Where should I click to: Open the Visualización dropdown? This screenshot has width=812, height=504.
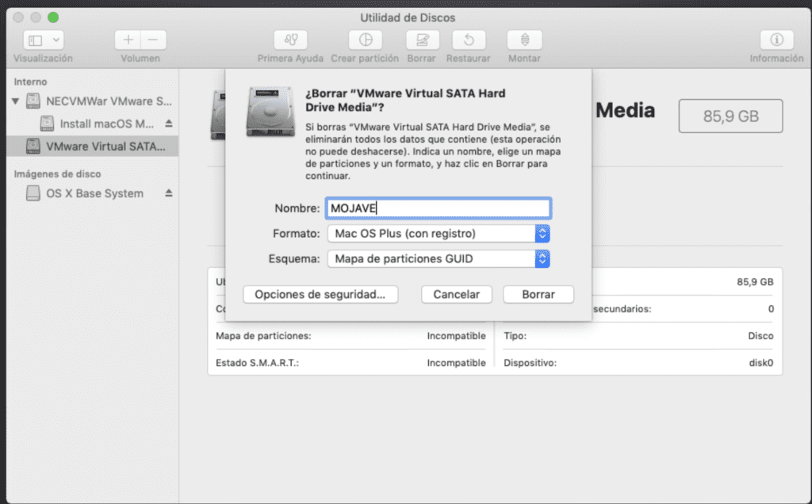point(44,39)
